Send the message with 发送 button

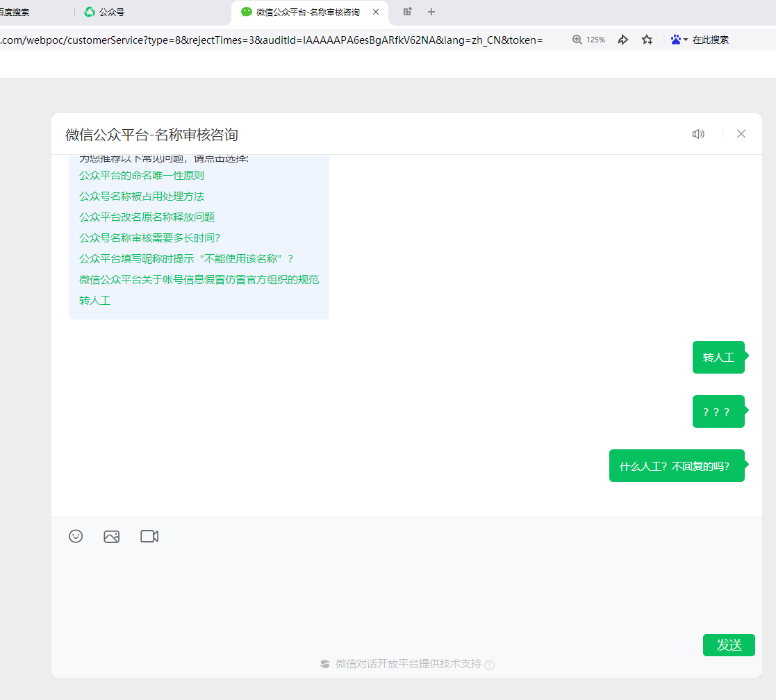pos(729,645)
